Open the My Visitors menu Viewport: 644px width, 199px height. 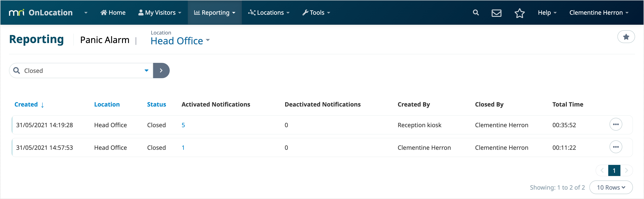tap(160, 13)
